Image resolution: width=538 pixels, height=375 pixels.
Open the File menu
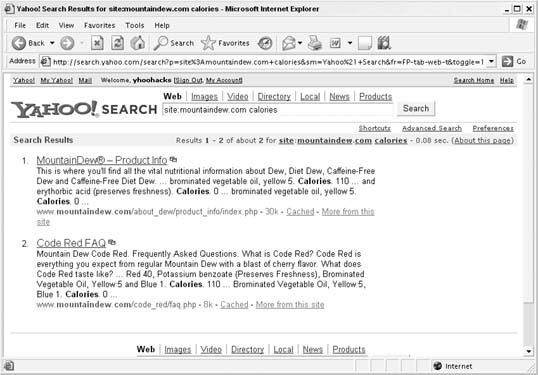pos(20,25)
